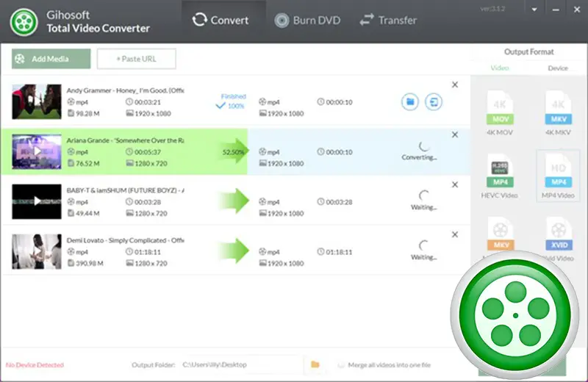
Task: Click Waiting spinner on BABY-T row
Action: 424,195
